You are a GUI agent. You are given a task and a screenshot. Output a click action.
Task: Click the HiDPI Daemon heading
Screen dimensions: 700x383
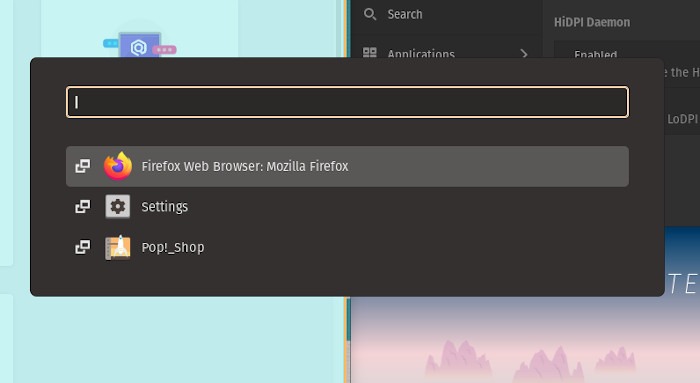[x=592, y=22]
